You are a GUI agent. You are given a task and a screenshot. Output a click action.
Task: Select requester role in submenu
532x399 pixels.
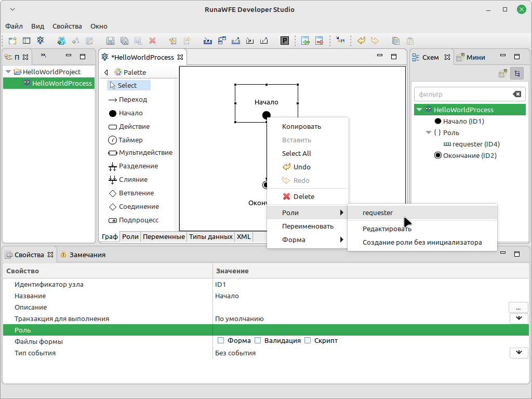click(x=422, y=212)
